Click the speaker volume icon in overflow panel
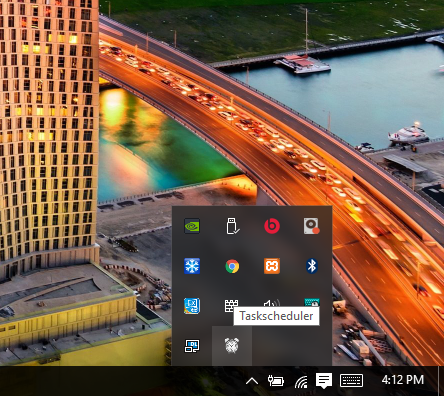This screenshot has width=444, height=396. pyautogui.click(x=272, y=304)
